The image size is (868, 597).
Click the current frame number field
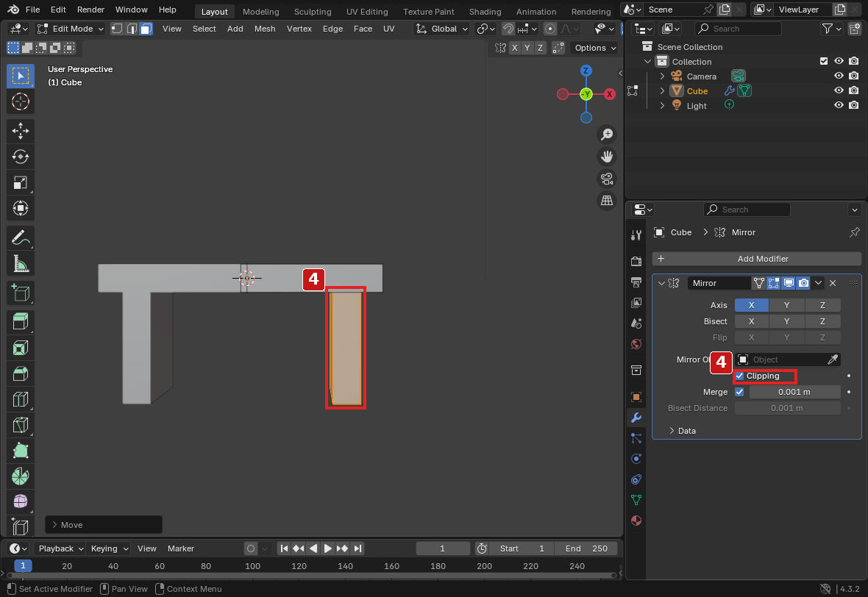coord(442,548)
